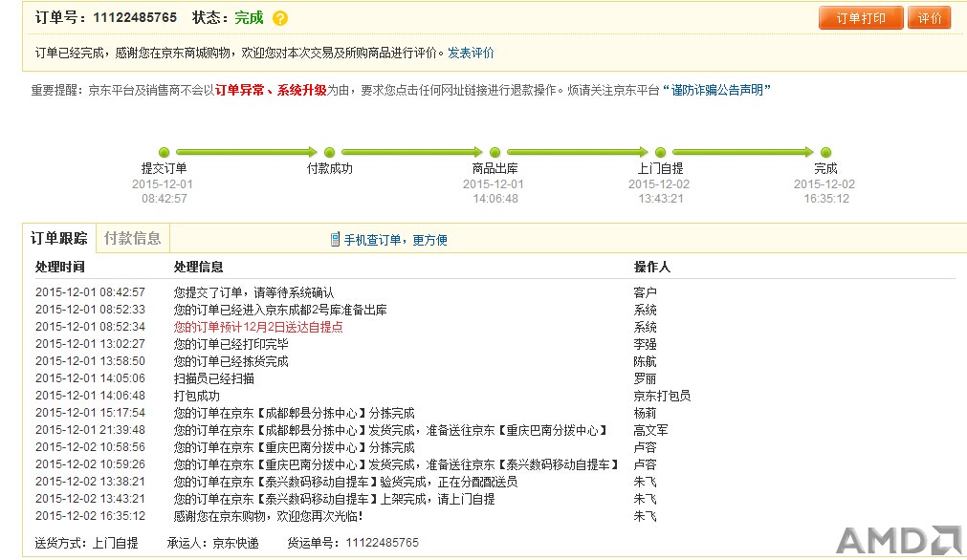Viewport: 967px width, 560px height.
Task: Click timestamp 2015-12-02 13:38:21 in the tracking table
Action: (x=90, y=483)
